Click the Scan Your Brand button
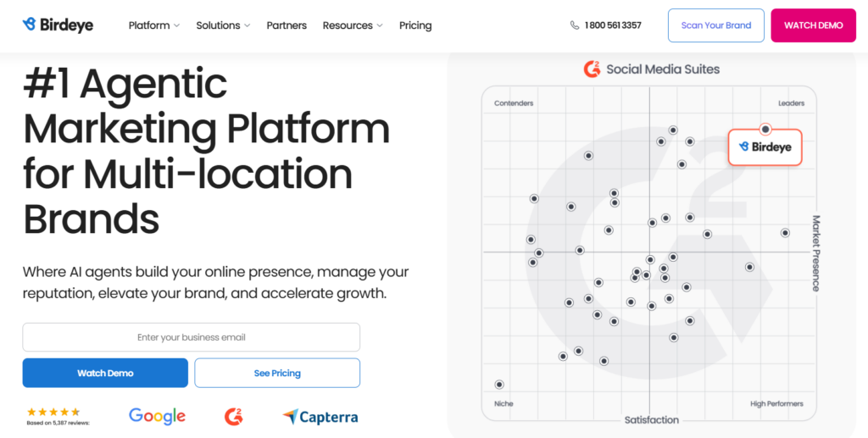 click(x=716, y=25)
